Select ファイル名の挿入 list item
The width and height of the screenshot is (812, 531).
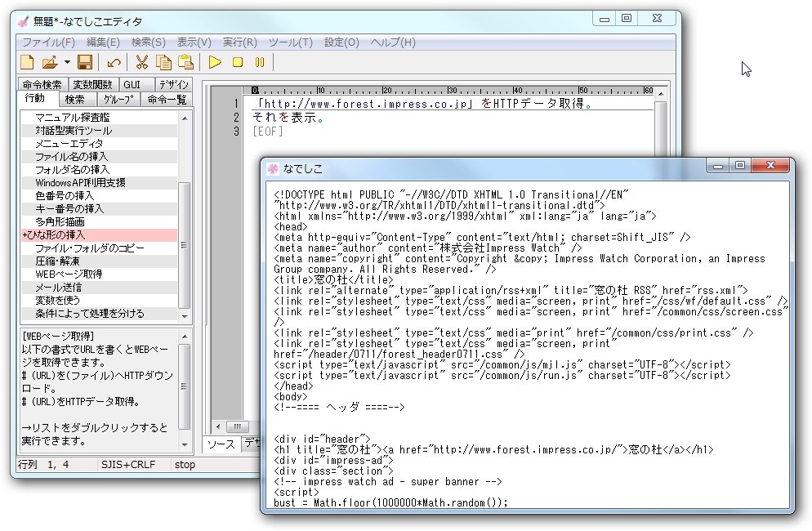pos(99,157)
